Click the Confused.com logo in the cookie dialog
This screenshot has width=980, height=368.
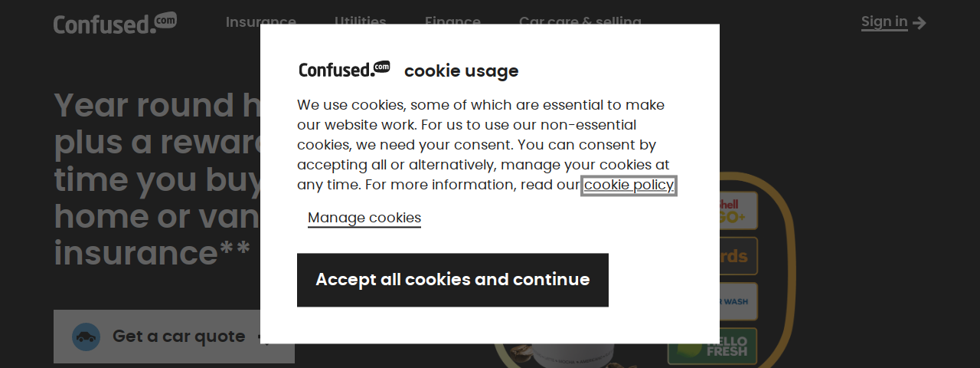[345, 69]
